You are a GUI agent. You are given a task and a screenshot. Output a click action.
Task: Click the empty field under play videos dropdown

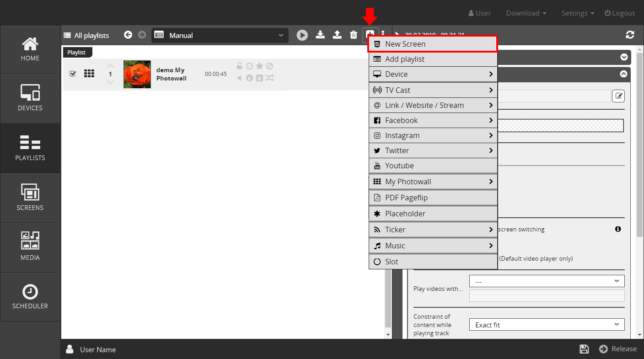547,295
